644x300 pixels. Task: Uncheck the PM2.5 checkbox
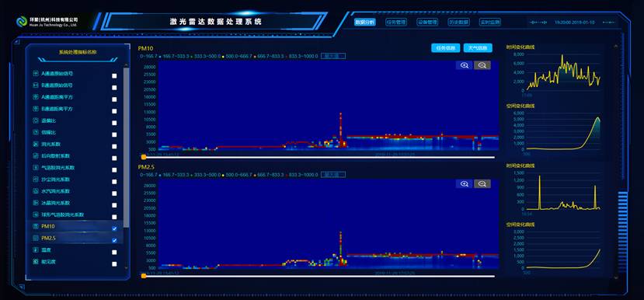(114, 240)
